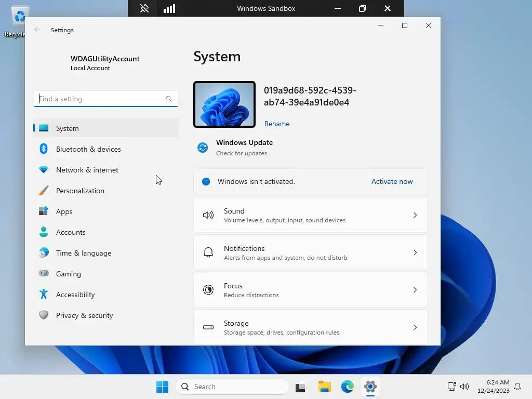Open Task View from the taskbar

click(301, 387)
